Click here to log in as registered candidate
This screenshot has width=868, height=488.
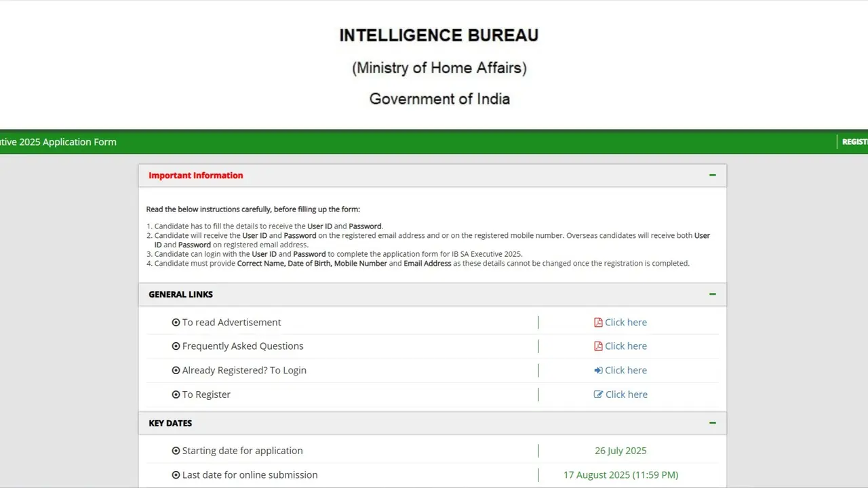pyautogui.click(x=625, y=370)
